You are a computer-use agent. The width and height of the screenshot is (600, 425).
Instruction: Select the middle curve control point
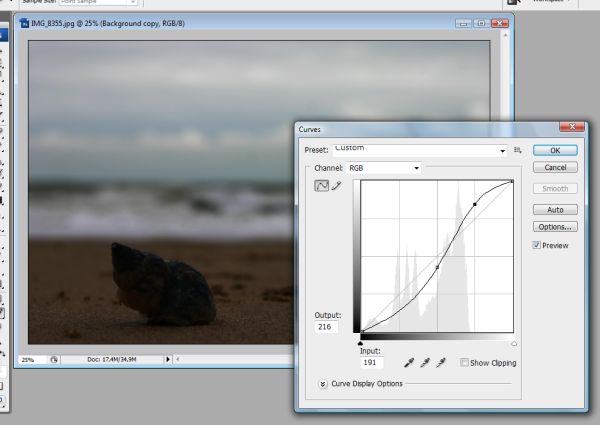point(438,267)
